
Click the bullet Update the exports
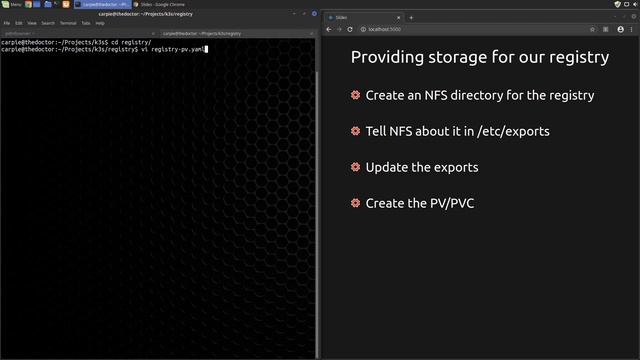(x=422, y=167)
